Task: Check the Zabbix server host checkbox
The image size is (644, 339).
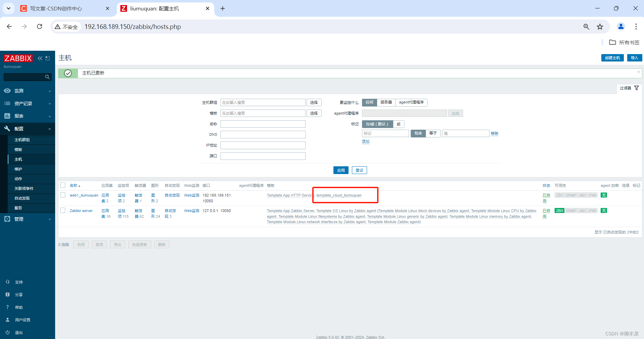Action: pos(63,210)
